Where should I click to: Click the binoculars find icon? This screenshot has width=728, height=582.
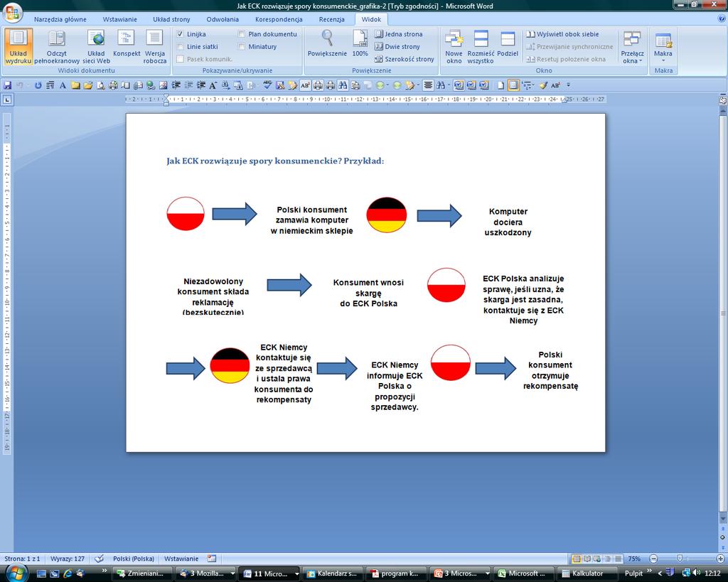pos(343,85)
